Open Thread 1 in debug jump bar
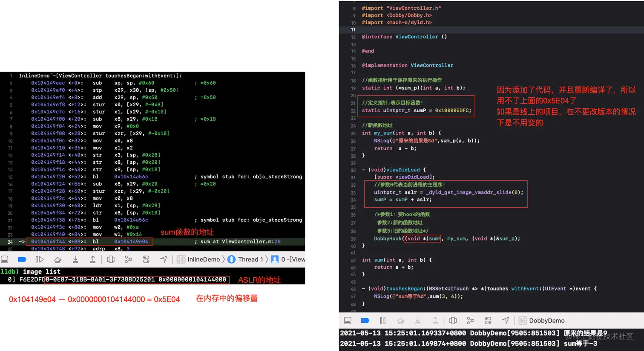This screenshot has height=351, width=644. [250, 259]
